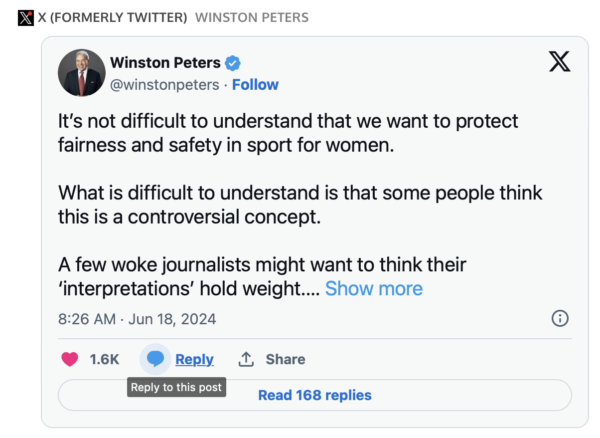Click the blue reply speech bubble icon
Screen dimensions: 600x438
coord(156,359)
